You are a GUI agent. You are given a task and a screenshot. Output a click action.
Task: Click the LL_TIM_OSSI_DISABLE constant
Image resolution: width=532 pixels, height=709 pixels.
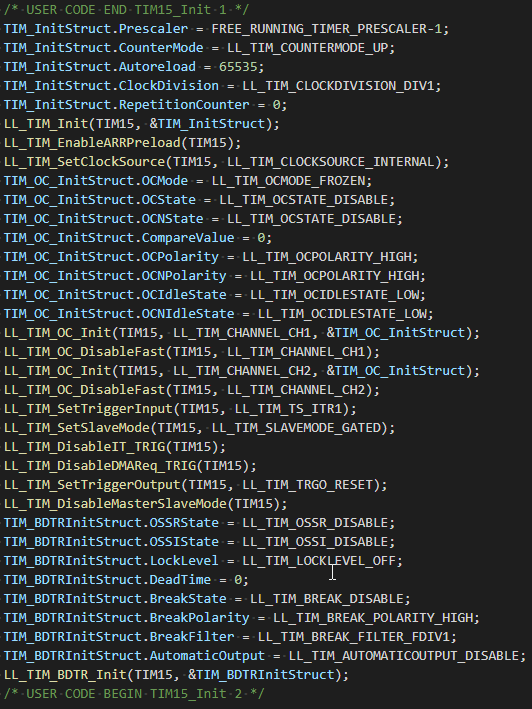tap(315, 541)
